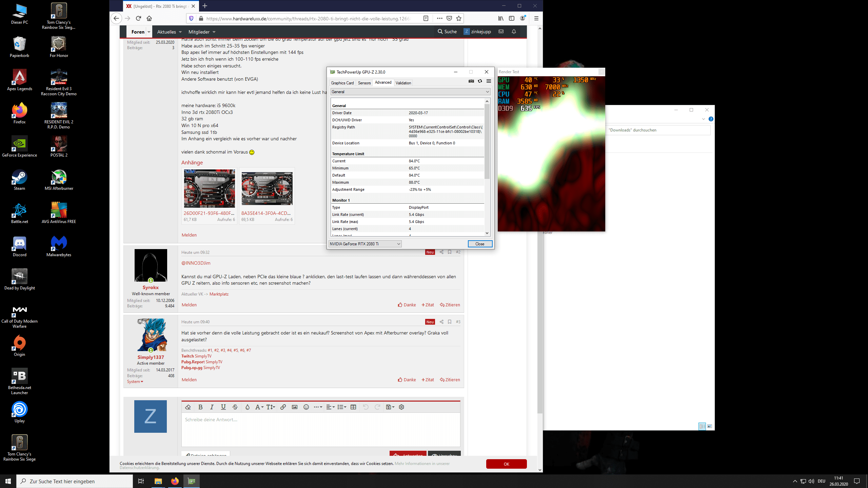The height and width of the screenshot is (488, 868).
Task: Open second attachment thumbnail 8A35E414
Action: point(267,188)
